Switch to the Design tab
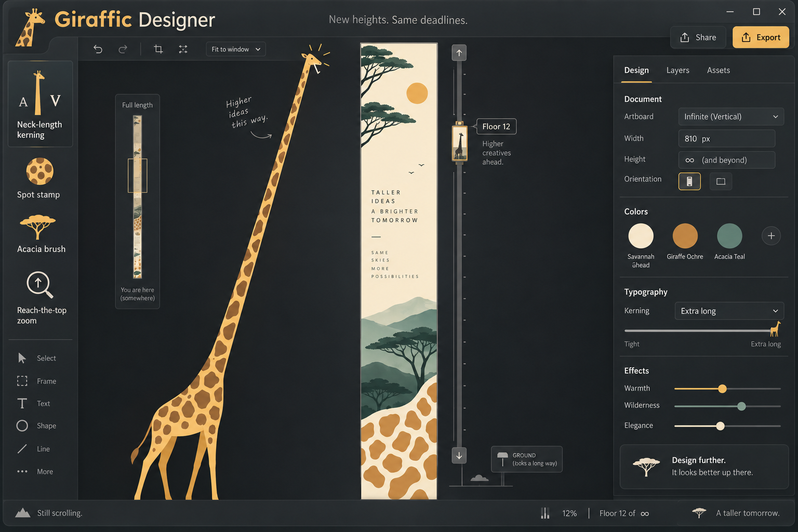Viewport: 798px width, 532px height. (636, 70)
